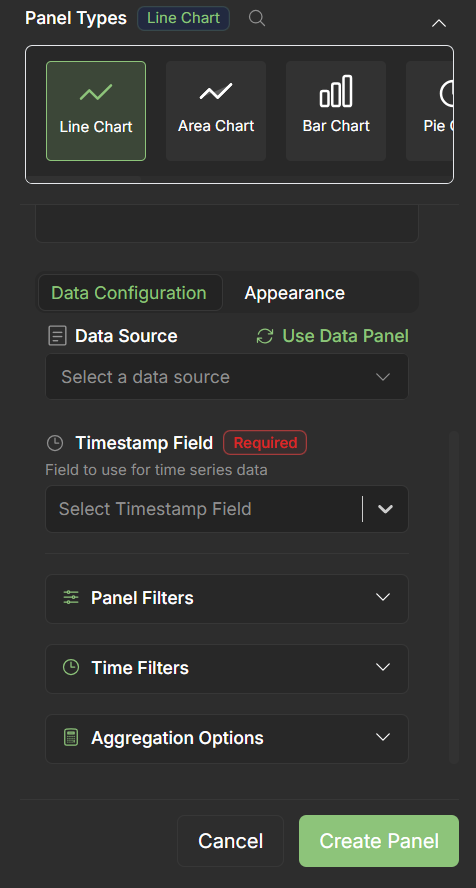Select the partially visible Pie Chart card

click(430, 111)
